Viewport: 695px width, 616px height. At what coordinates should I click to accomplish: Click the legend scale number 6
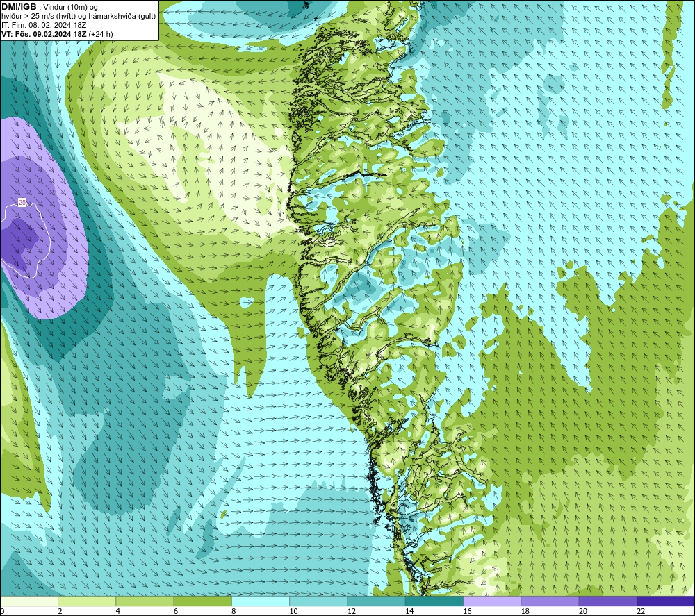pyautogui.click(x=176, y=611)
